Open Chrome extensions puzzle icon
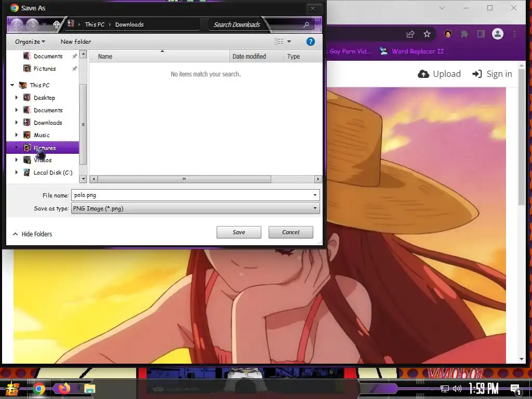Image resolution: width=532 pixels, height=399 pixels. click(x=464, y=34)
